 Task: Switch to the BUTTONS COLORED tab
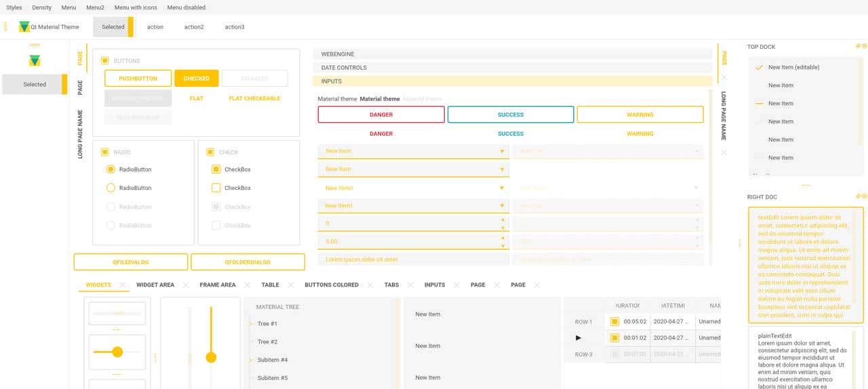331,285
